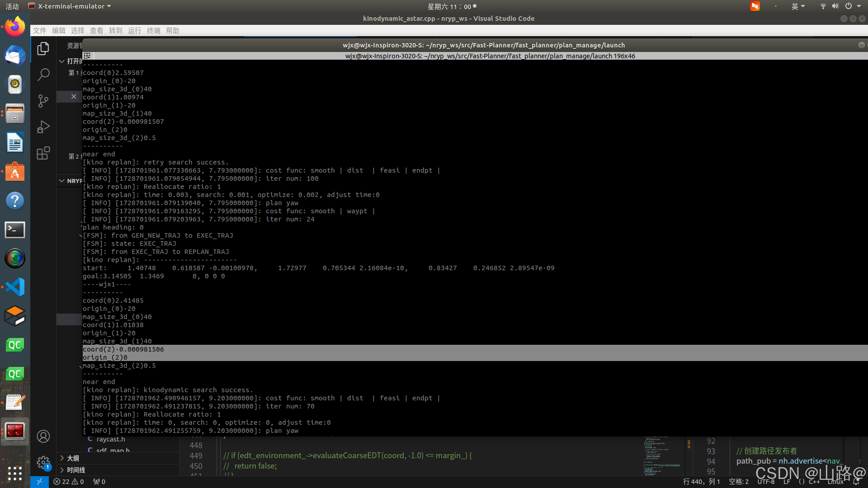Open raycast.h file in editor

pos(110,439)
